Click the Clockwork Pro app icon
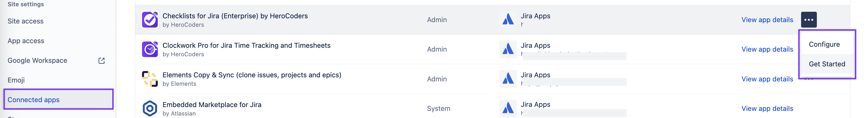This screenshot has width=868, height=118. 150,49
